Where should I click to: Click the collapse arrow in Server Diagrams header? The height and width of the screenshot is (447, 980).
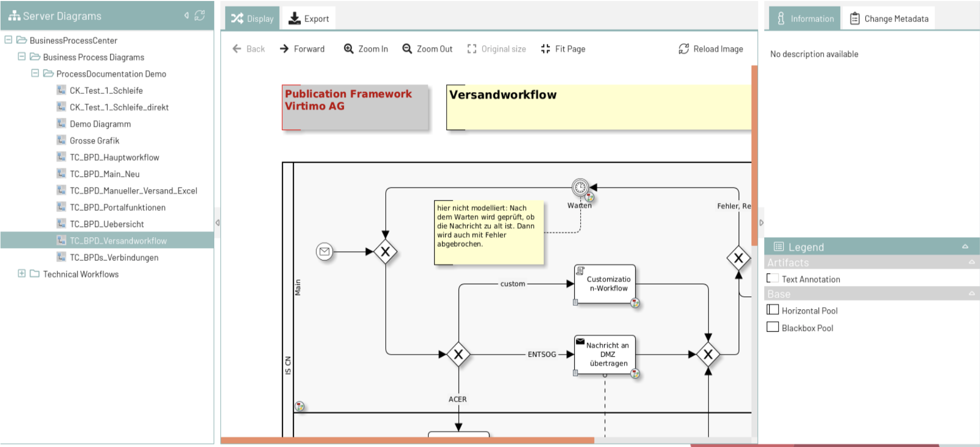tap(186, 15)
